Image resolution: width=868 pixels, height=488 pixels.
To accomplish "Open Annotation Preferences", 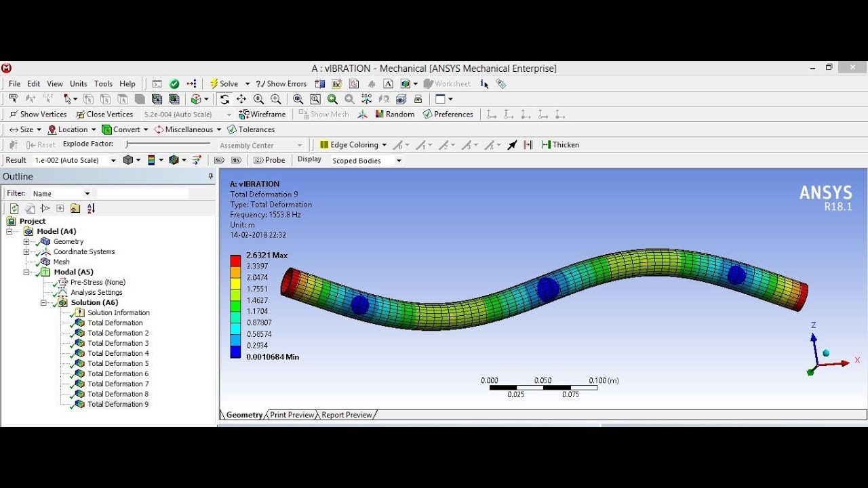I will (x=448, y=115).
